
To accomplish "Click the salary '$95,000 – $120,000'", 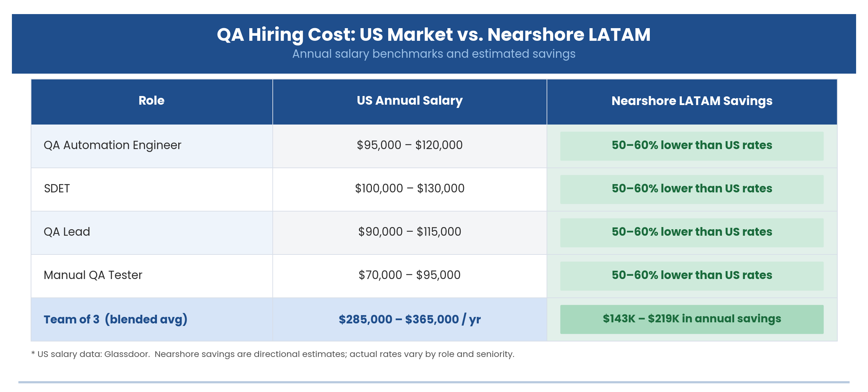I will coord(409,145).
